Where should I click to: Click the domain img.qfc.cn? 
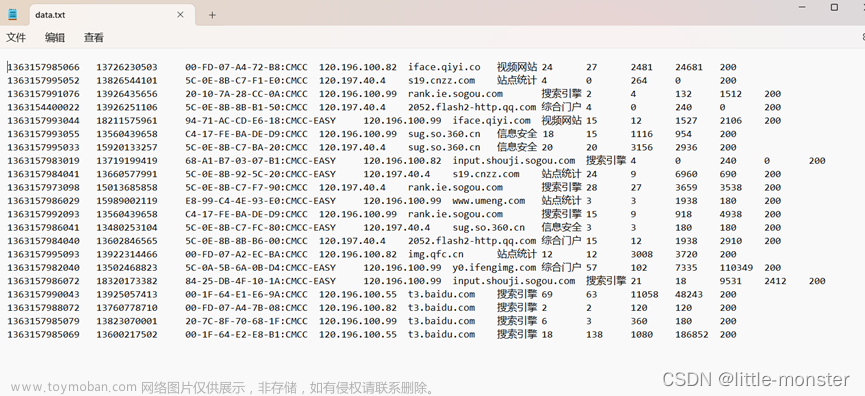tap(436, 254)
